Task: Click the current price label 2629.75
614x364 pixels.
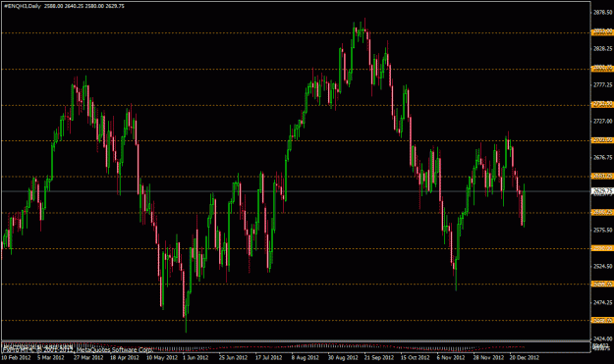Action: 602,190
